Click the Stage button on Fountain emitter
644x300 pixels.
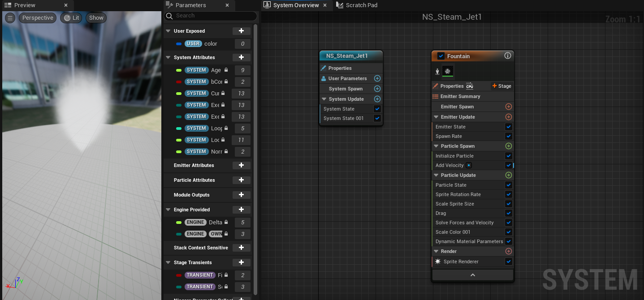501,86
